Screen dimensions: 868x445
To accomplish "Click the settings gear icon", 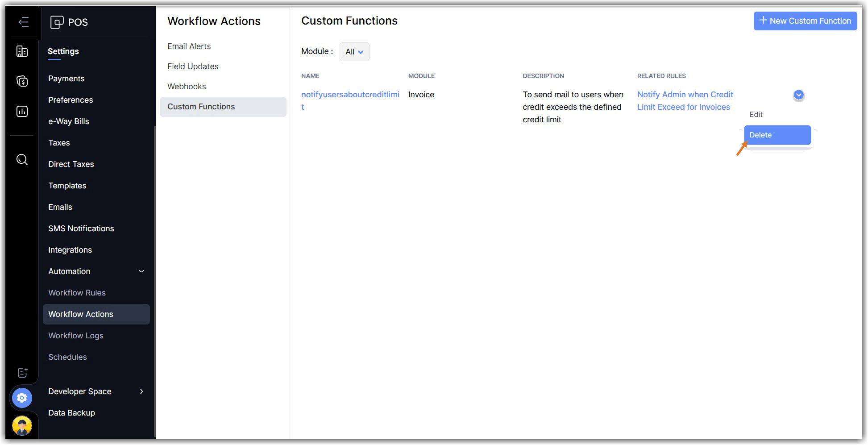I will pyautogui.click(x=22, y=398).
